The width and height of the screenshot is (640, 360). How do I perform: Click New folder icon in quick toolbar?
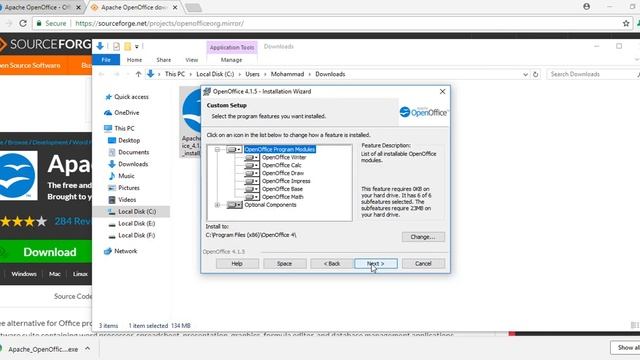coord(128,47)
